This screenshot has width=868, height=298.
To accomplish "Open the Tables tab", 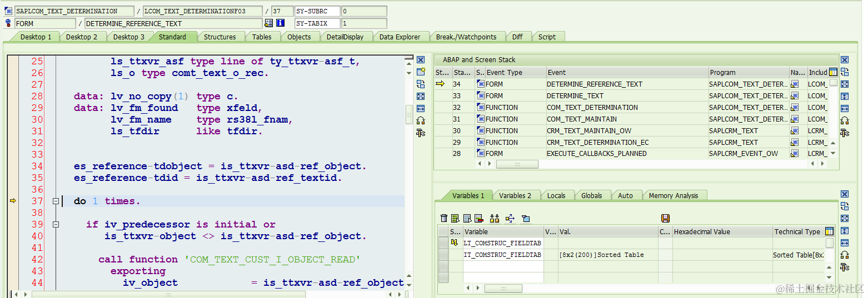I will (262, 37).
